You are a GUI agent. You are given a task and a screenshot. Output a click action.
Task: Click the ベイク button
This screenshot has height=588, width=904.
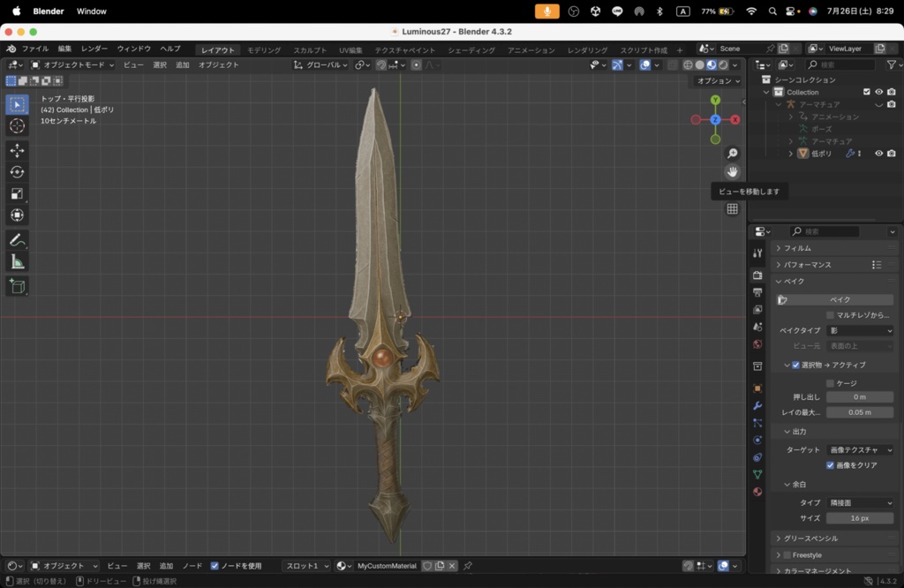coord(835,300)
